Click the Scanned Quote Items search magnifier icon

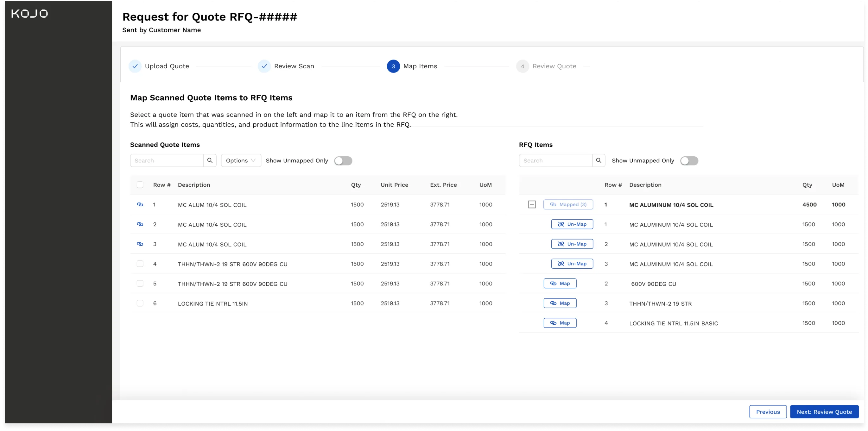[x=210, y=161]
